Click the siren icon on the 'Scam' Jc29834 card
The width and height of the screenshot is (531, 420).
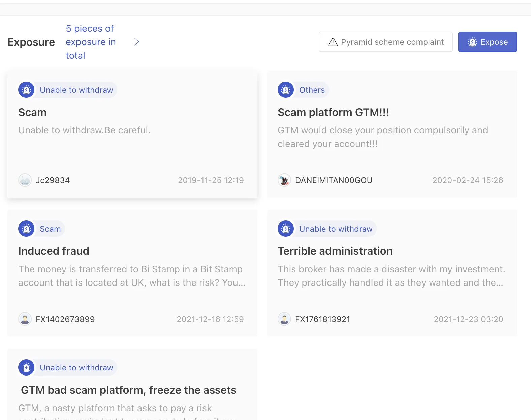click(26, 90)
